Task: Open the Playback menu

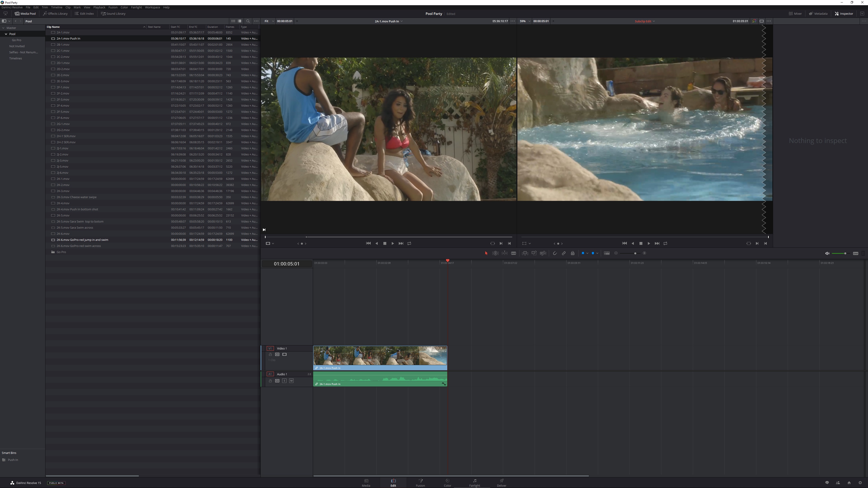Action: [99, 7]
